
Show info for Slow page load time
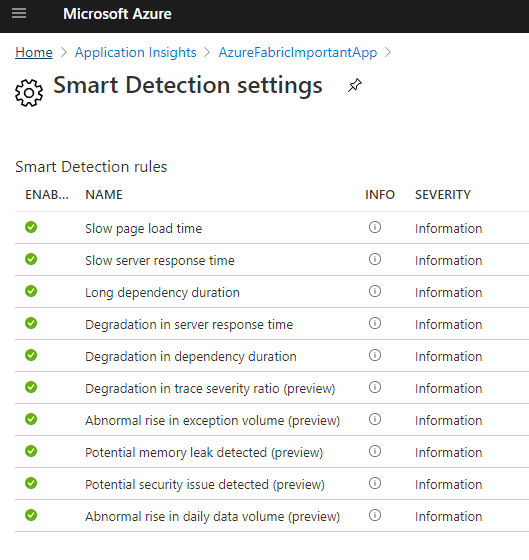coord(375,227)
